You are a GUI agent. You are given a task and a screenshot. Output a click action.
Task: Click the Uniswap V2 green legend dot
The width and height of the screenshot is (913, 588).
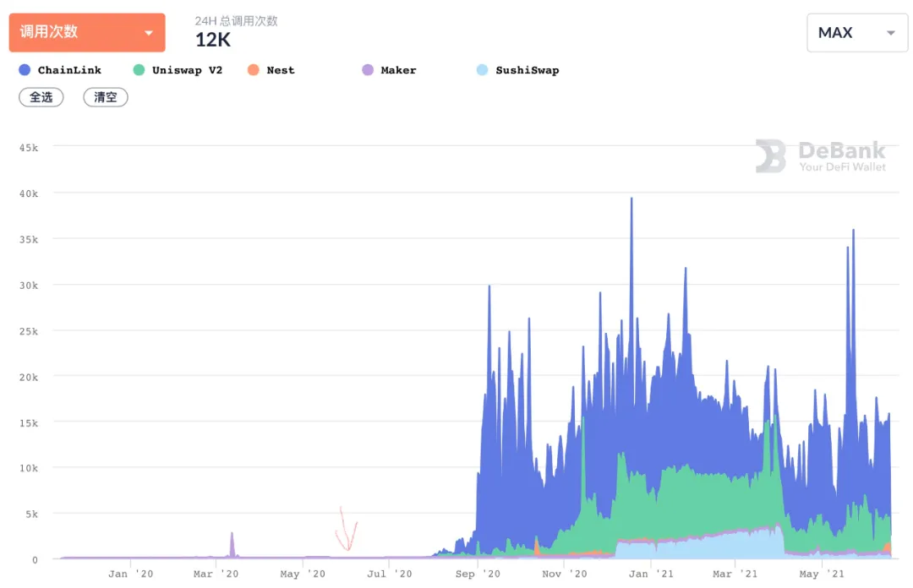pos(139,70)
